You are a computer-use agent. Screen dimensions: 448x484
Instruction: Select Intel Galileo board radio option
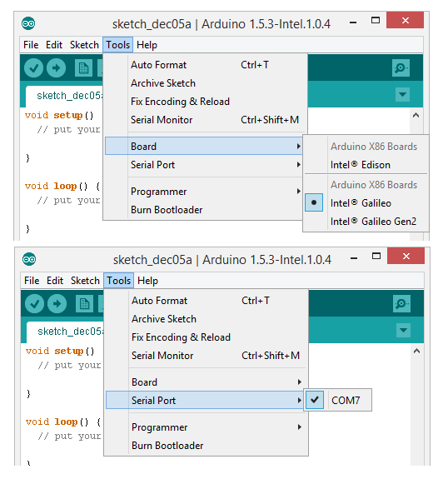(366, 202)
